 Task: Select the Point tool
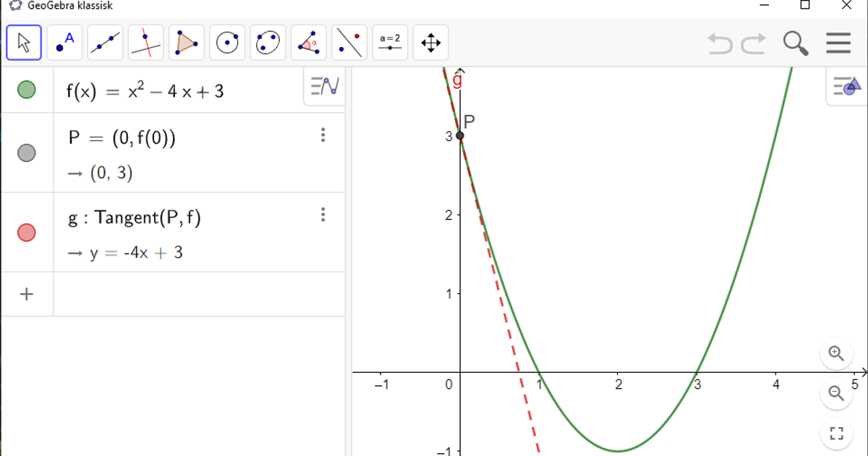pyautogui.click(x=64, y=43)
